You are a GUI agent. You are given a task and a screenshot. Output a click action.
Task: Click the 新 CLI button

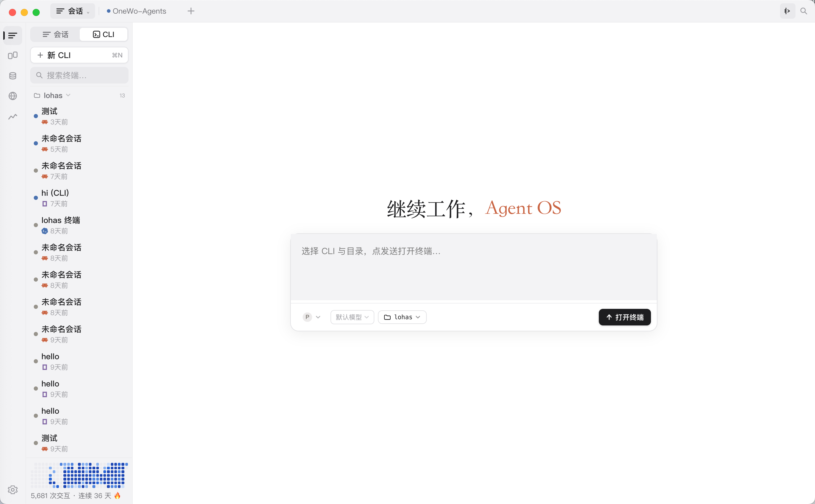[x=79, y=55]
